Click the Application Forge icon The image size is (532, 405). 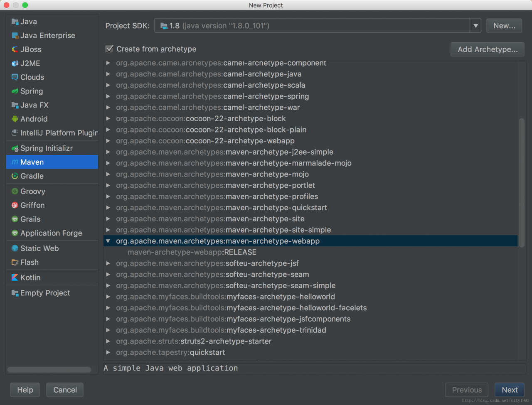click(15, 233)
